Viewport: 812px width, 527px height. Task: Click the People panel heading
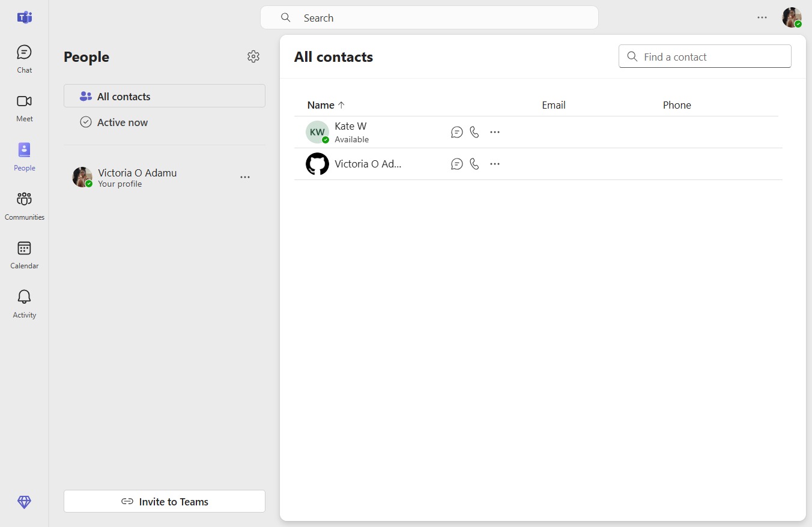tap(86, 57)
